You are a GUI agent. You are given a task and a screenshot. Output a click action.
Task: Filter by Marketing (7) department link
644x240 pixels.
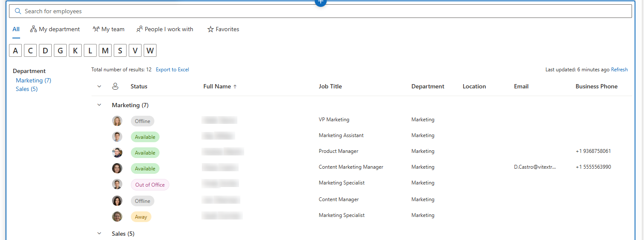[x=33, y=80]
